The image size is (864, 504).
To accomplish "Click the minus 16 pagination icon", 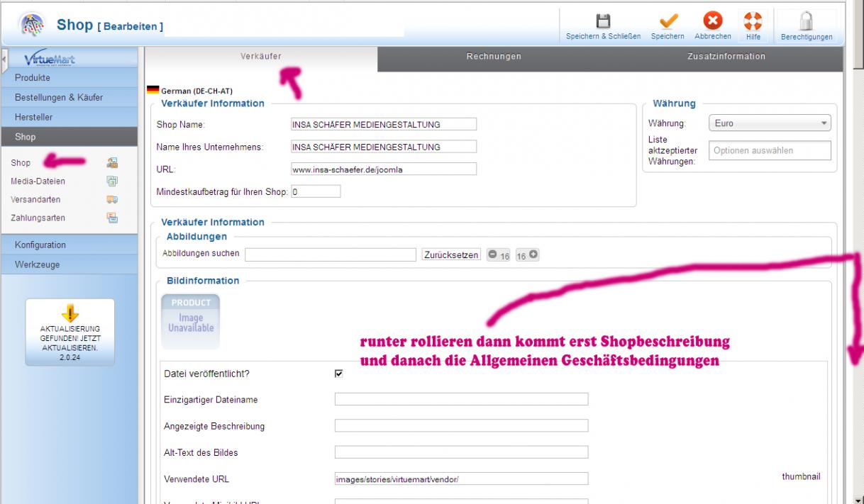I will click(493, 255).
